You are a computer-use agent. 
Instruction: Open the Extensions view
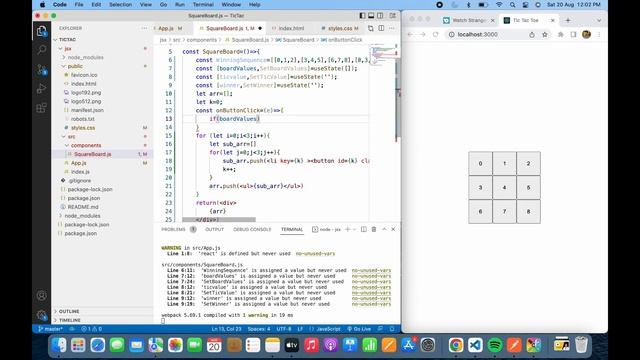point(41,108)
